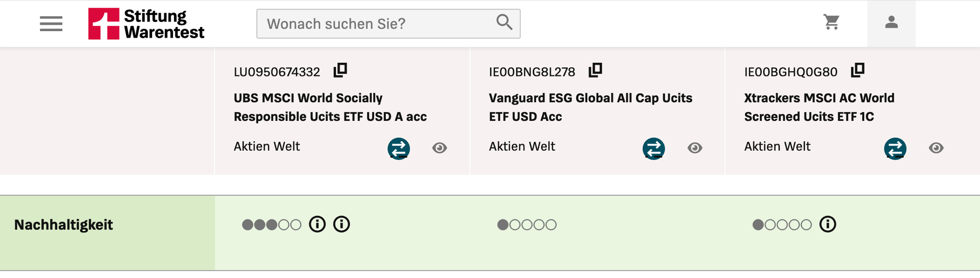Toggle watch eye for Xtrackers fund
The height and width of the screenshot is (278, 980).
click(936, 148)
